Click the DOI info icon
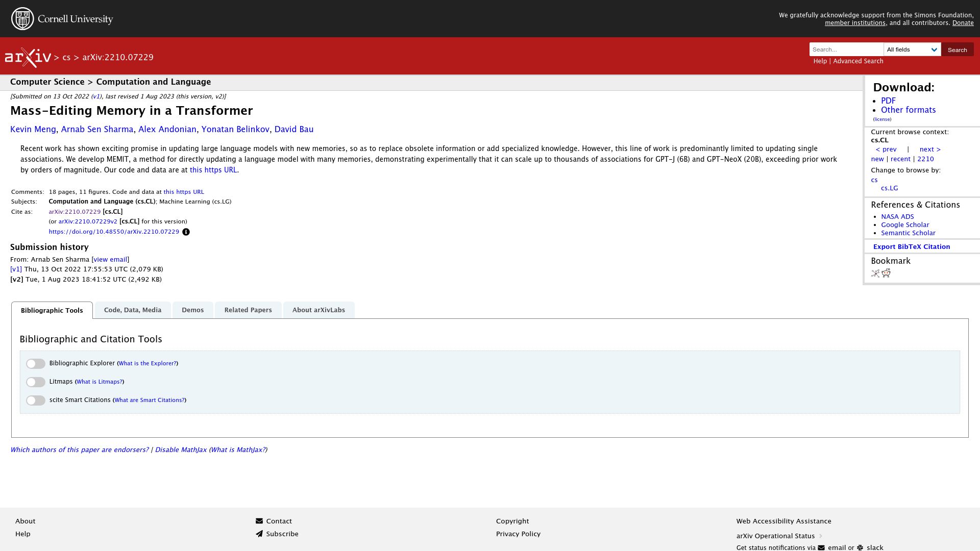The image size is (980, 551). [186, 232]
